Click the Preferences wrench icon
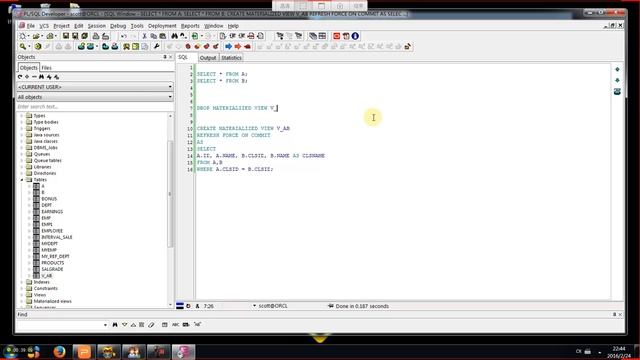 [x=157, y=47]
